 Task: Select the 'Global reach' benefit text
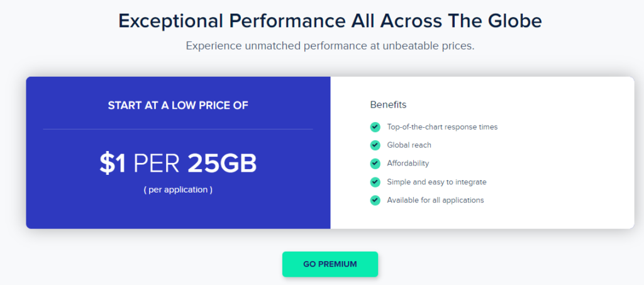pyautogui.click(x=409, y=145)
